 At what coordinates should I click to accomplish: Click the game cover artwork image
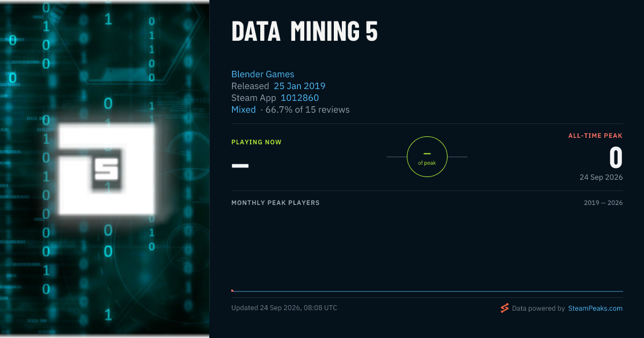pos(105,169)
